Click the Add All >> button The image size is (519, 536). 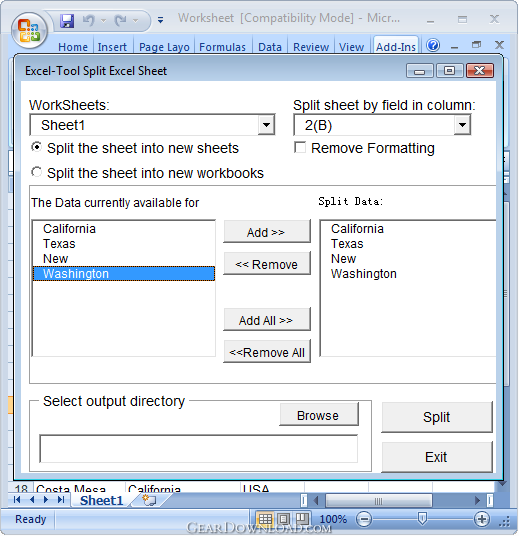point(267,320)
